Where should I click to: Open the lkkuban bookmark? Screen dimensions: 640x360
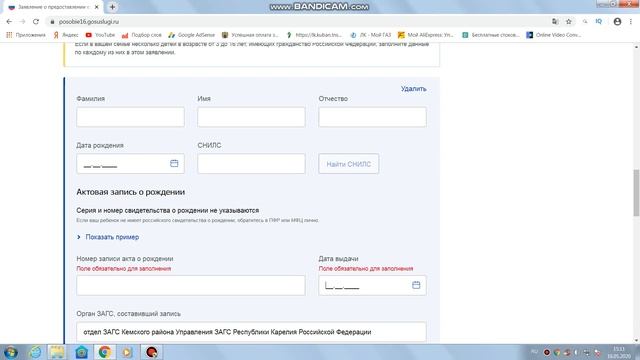314,35
